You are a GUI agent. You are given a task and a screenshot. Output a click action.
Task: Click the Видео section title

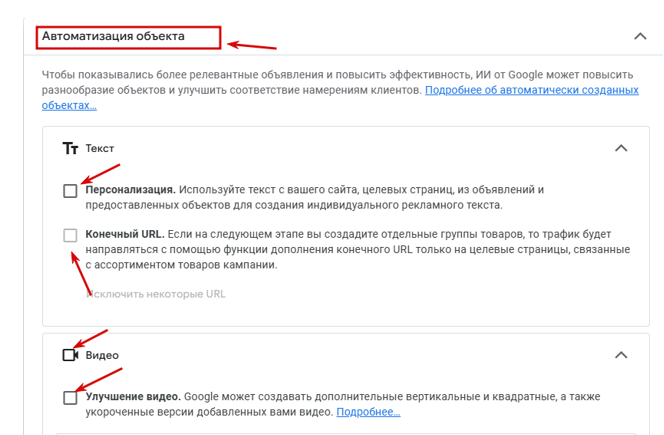[102, 355]
